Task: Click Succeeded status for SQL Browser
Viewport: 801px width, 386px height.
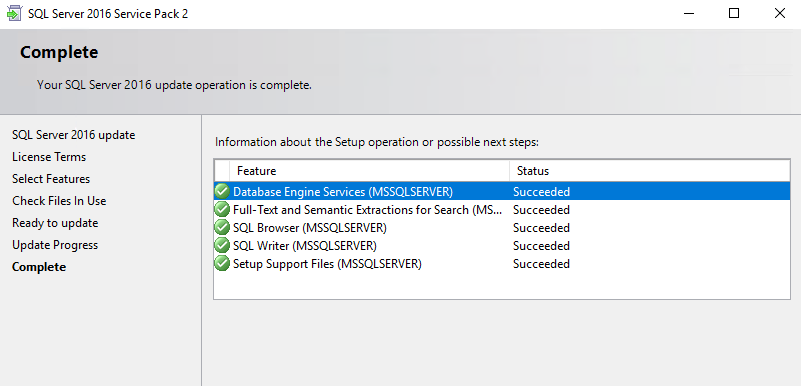Action: [x=541, y=228]
